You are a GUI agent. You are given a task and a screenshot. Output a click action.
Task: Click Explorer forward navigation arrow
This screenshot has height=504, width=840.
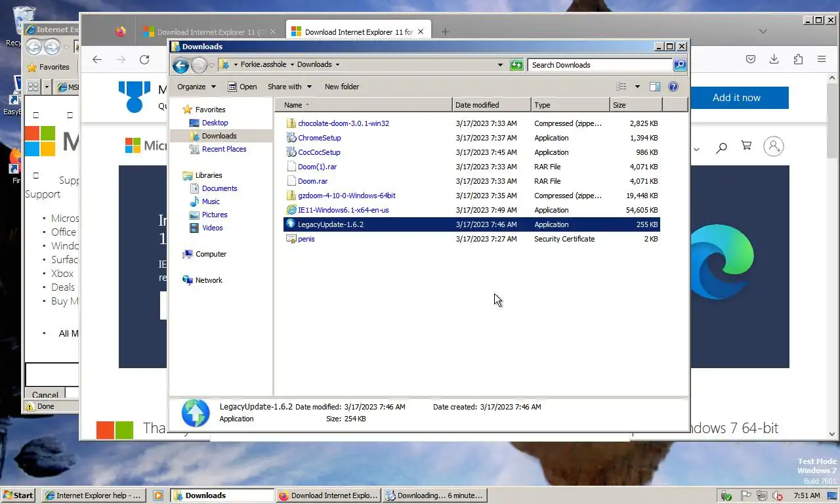click(x=198, y=65)
